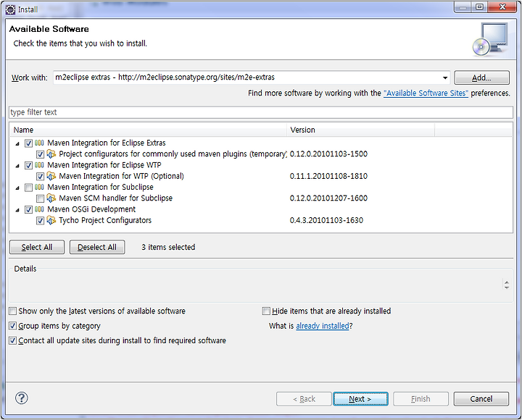
Task: Focus the type filter text field
Action: [x=261, y=112]
